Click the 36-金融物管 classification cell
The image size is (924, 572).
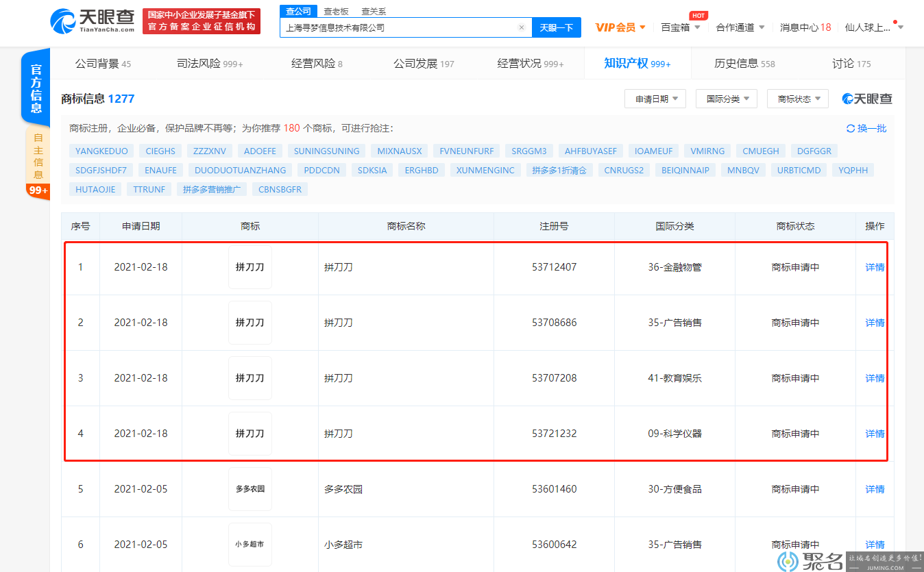coord(674,267)
